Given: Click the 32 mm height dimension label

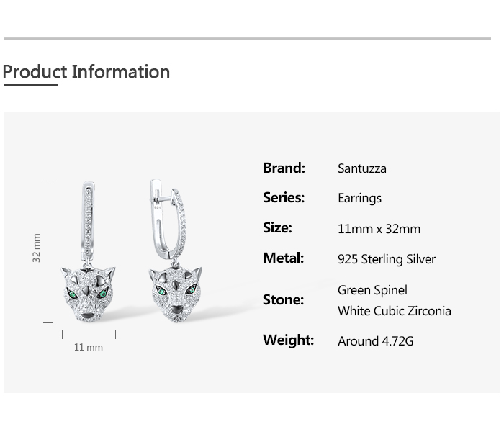Looking at the screenshot, I should click(x=37, y=248).
